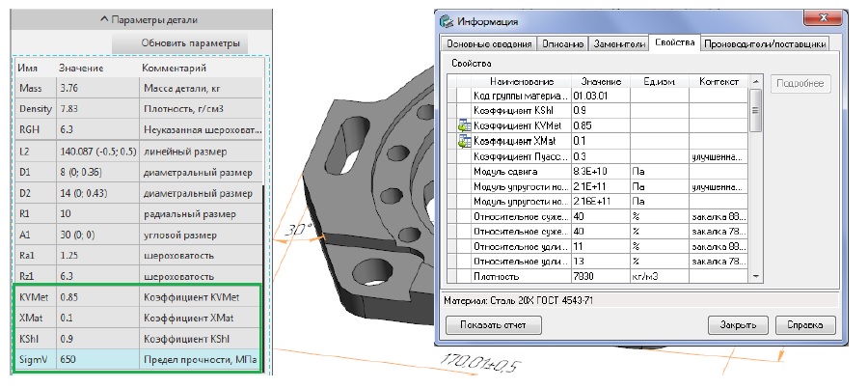Click the icon beside Коэффициент XMat row in dialog

pos(463,141)
